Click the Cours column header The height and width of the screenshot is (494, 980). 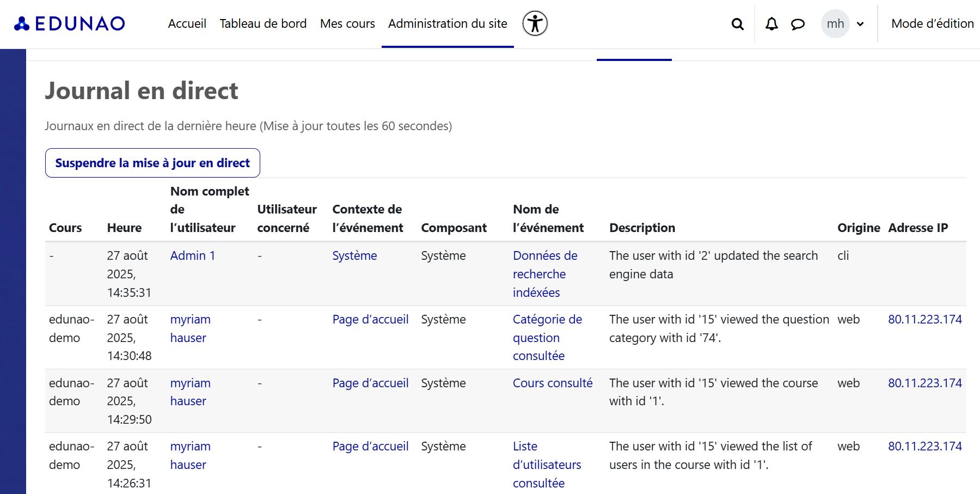pos(65,228)
